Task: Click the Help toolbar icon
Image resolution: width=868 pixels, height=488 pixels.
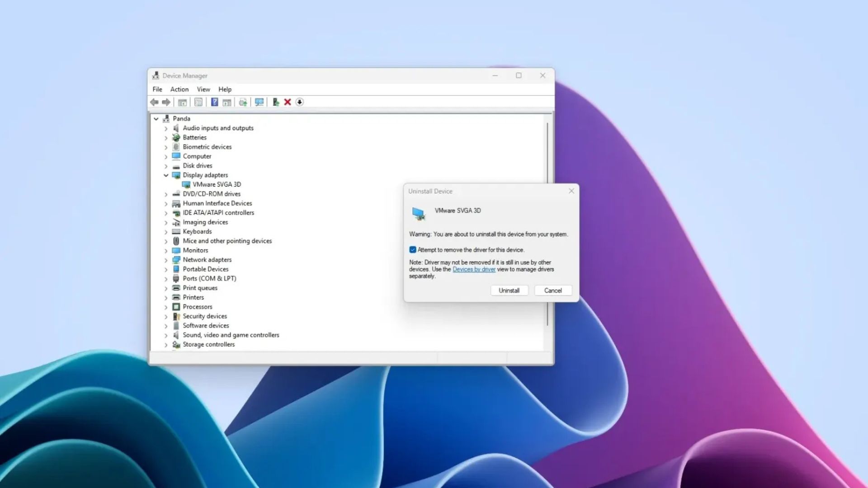Action: (x=214, y=102)
